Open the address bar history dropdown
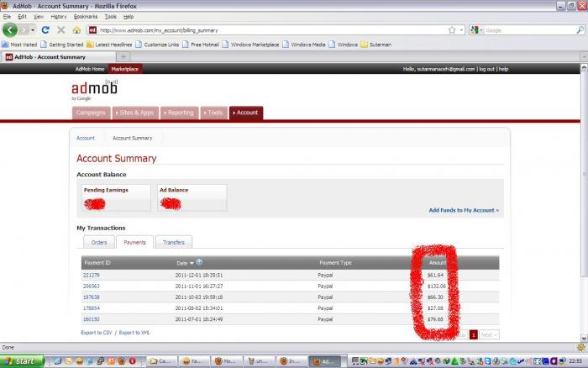The width and height of the screenshot is (588, 368). (x=462, y=30)
